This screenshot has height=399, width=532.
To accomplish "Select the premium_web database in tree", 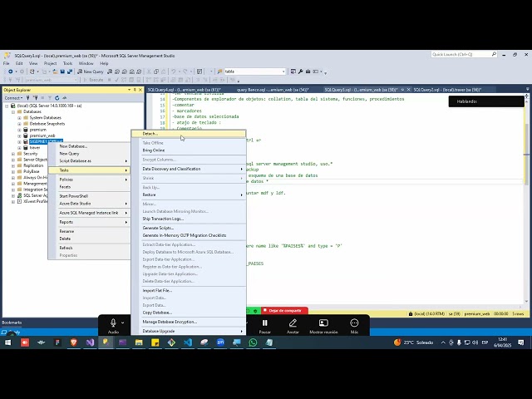I will click(x=42, y=135).
